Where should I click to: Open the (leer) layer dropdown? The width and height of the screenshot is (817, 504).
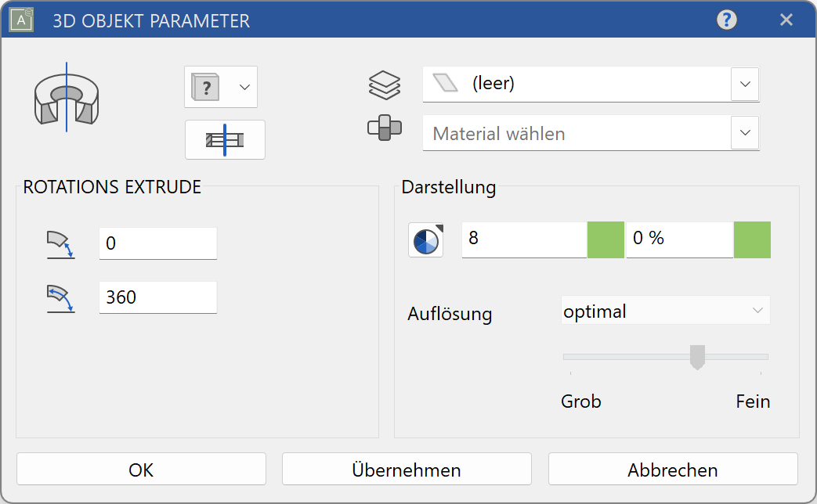[x=744, y=85]
